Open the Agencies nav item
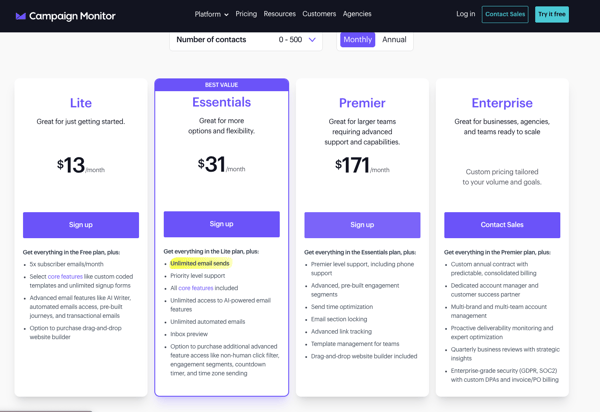This screenshot has width=600, height=412. point(357,14)
